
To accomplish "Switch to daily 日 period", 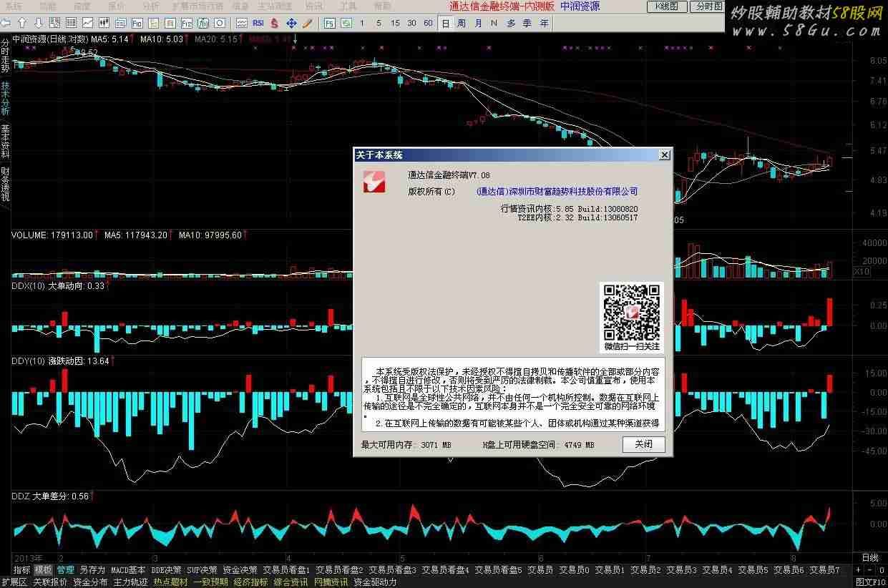I will (x=446, y=23).
